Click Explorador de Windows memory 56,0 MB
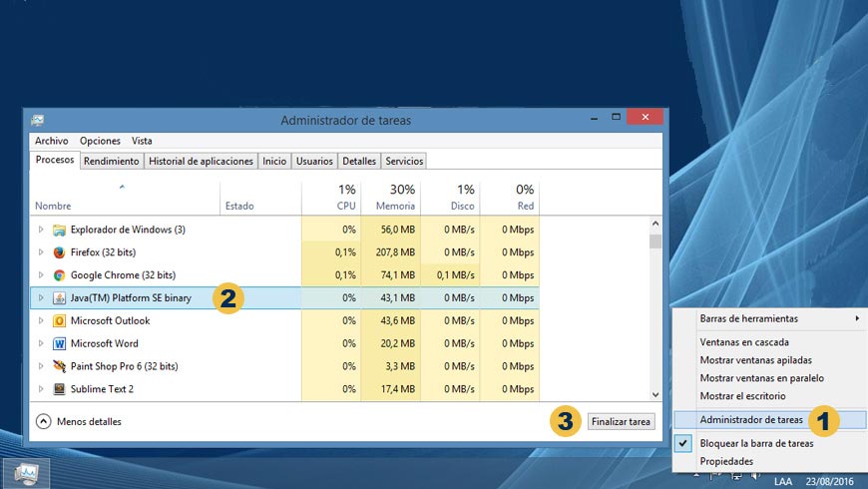The image size is (868, 489). pyautogui.click(x=397, y=230)
